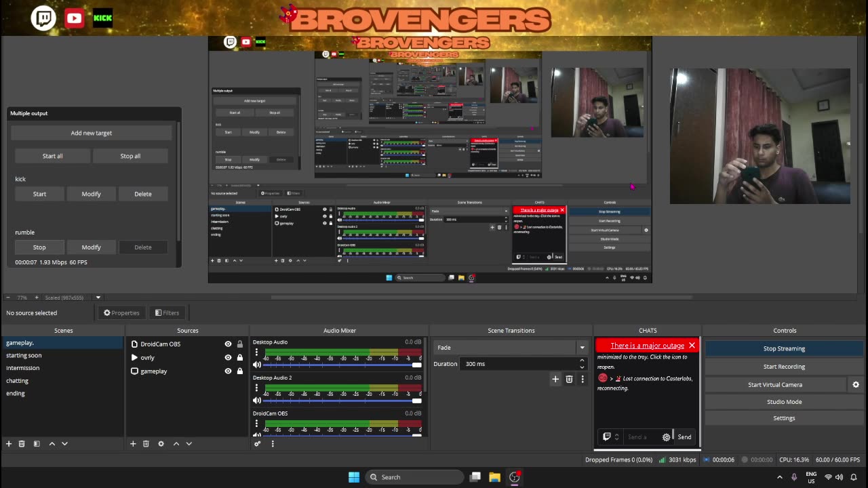Toggle lock on ovrly source
Viewport: 868px width, 488px height.
240,358
